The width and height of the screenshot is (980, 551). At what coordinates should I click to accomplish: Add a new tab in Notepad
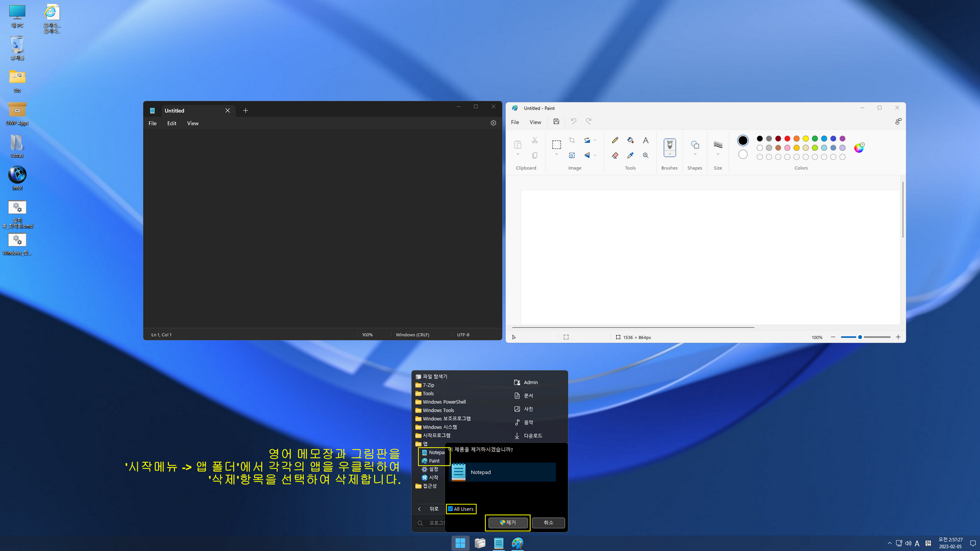tap(246, 111)
